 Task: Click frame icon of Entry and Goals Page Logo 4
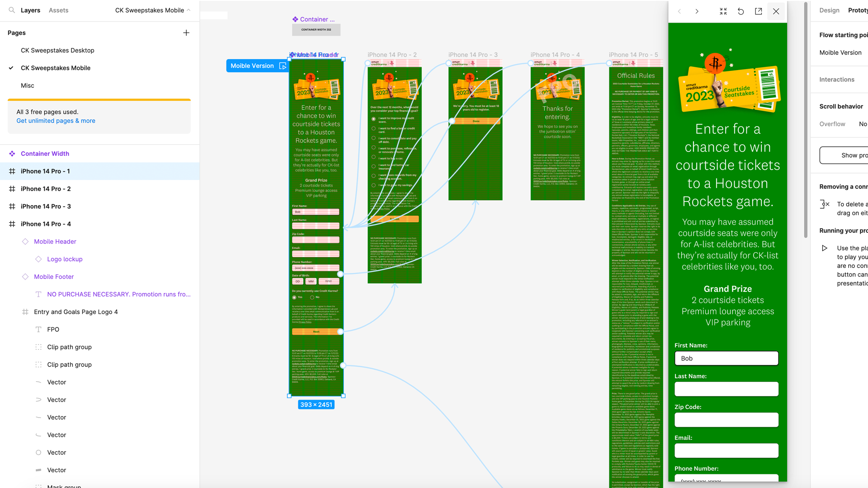[x=25, y=312]
